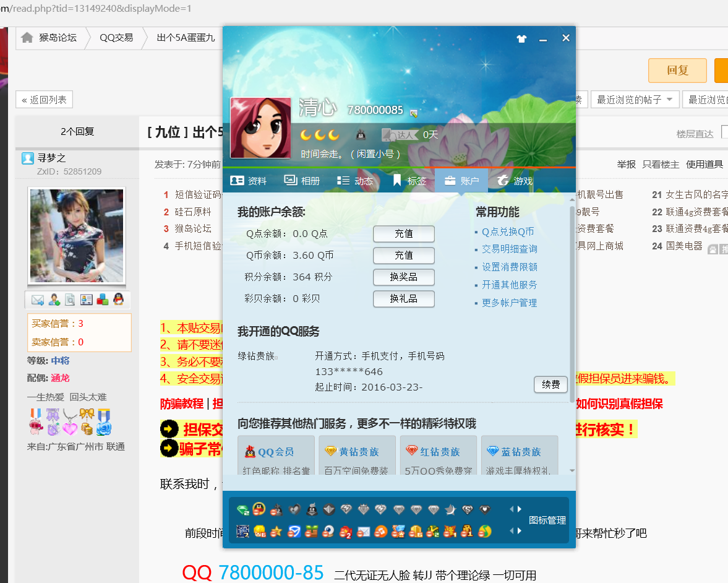
Task: Open the 黄钻贵族 service card
Action: [358, 456]
